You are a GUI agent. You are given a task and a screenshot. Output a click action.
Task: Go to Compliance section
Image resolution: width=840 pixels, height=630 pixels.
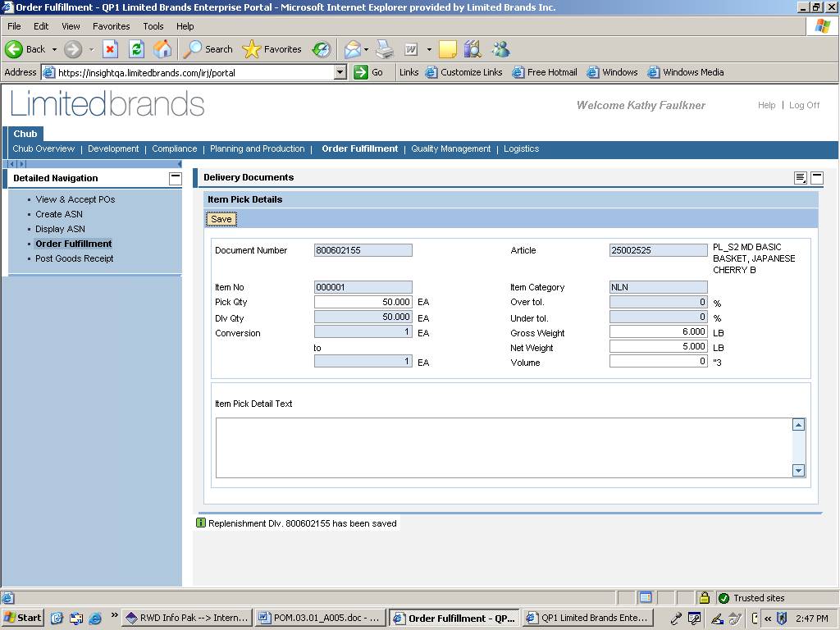pyautogui.click(x=174, y=149)
